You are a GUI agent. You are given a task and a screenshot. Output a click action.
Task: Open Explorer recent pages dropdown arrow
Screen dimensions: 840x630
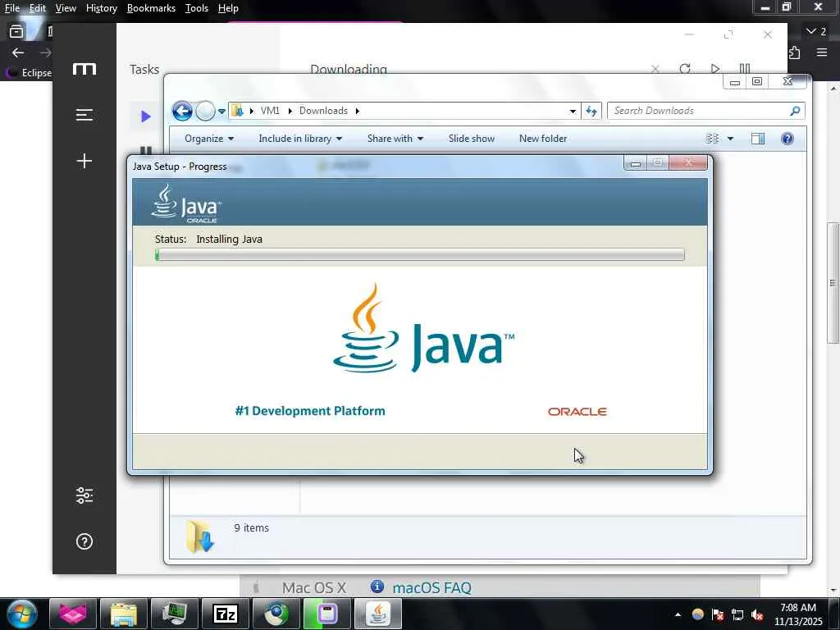click(x=221, y=112)
